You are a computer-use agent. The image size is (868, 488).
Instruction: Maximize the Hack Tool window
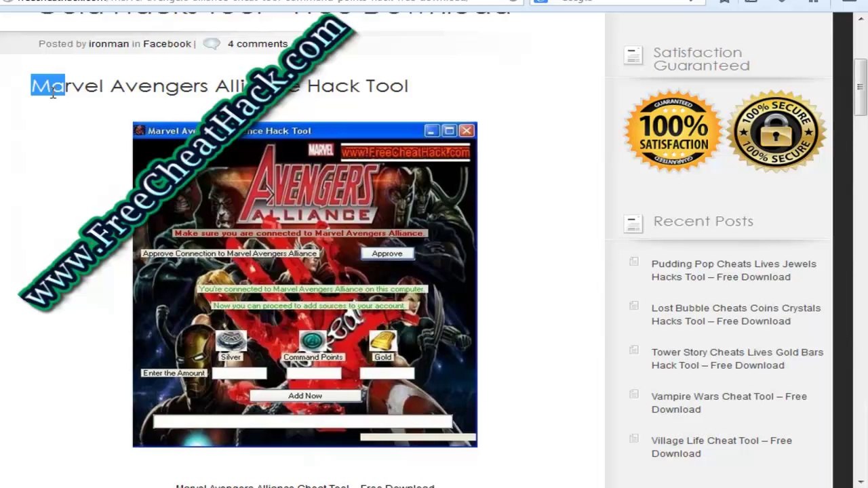click(x=449, y=130)
